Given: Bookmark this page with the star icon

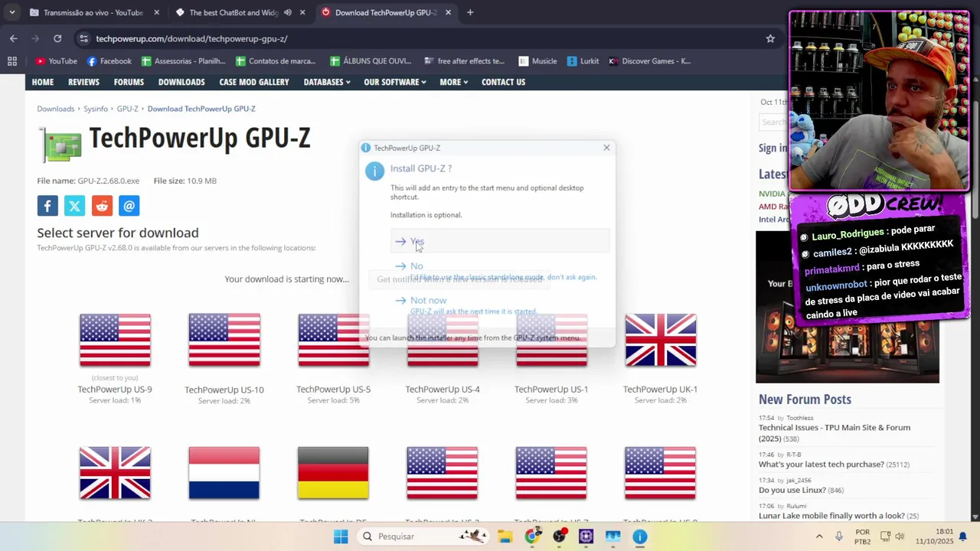Looking at the screenshot, I should [x=770, y=38].
